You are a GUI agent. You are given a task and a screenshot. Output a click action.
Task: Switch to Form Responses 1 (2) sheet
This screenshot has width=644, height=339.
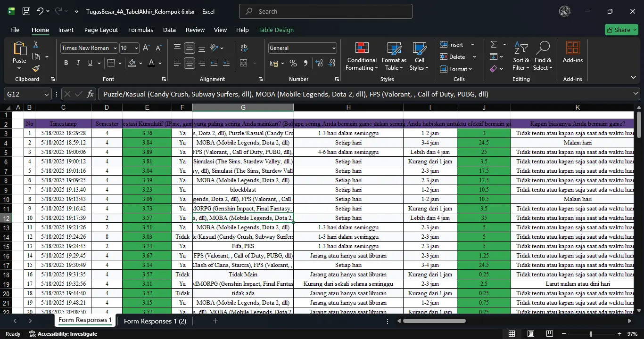click(155, 321)
